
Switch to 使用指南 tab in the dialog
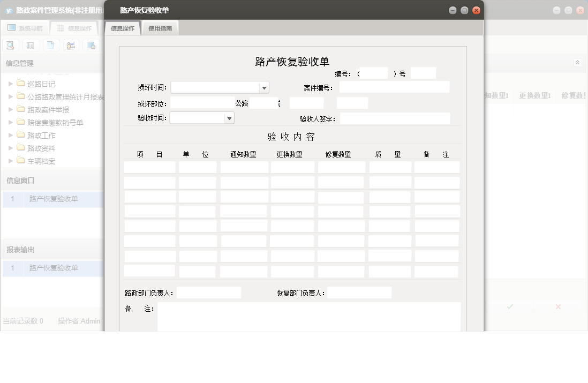(160, 28)
